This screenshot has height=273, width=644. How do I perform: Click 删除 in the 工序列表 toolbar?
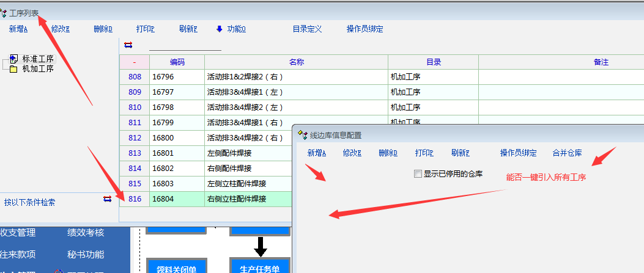103,29
